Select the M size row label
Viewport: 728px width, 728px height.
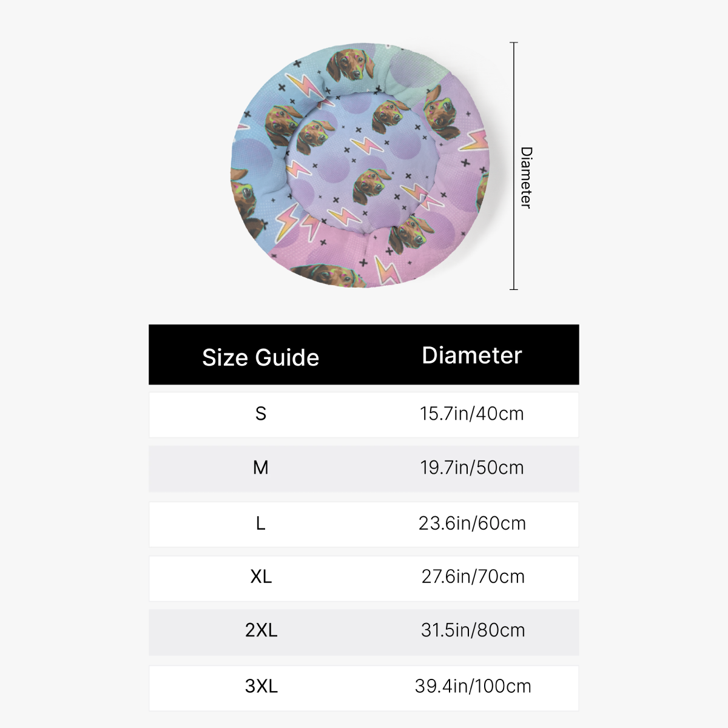pos(261,468)
